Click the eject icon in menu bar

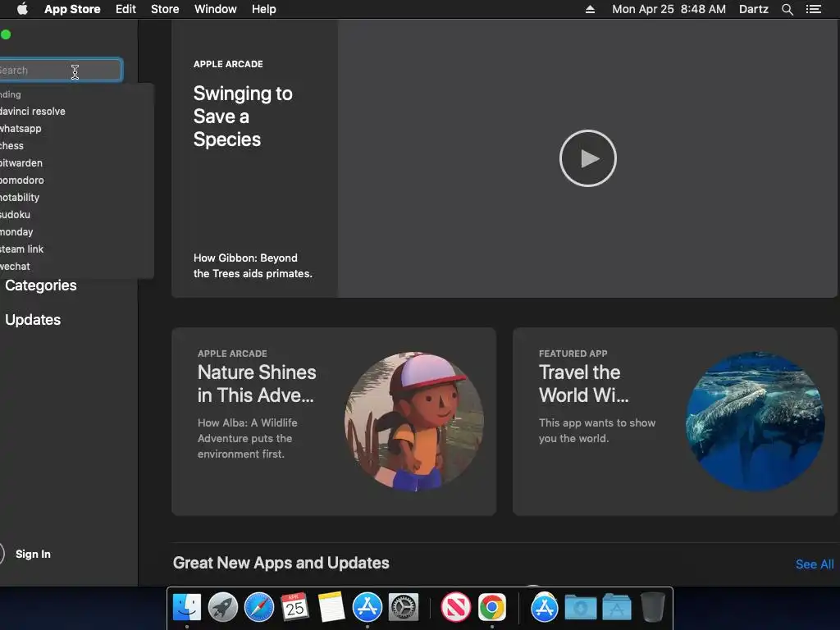[x=590, y=9]
